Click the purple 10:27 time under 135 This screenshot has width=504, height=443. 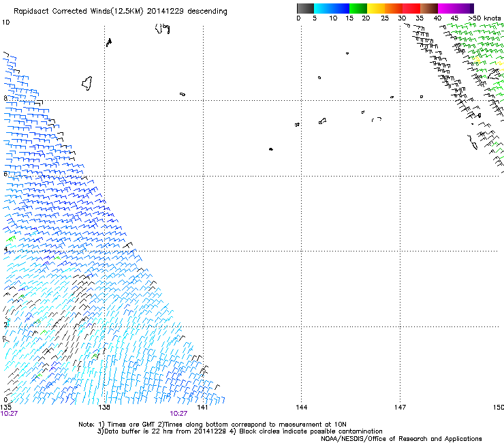coord(9,414)
